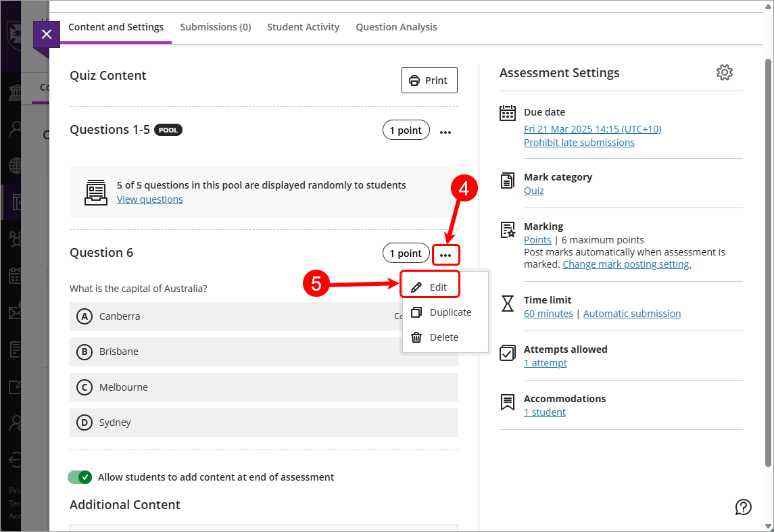Open the Prohibit late submissions link
Image resolution: width=774 pixels, height=532 pixels.
coord(579,143)
